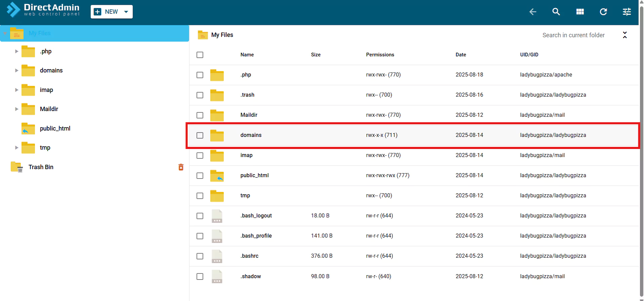
Task: Open search via the magnifier icon
Action: (x=556, y=12)
